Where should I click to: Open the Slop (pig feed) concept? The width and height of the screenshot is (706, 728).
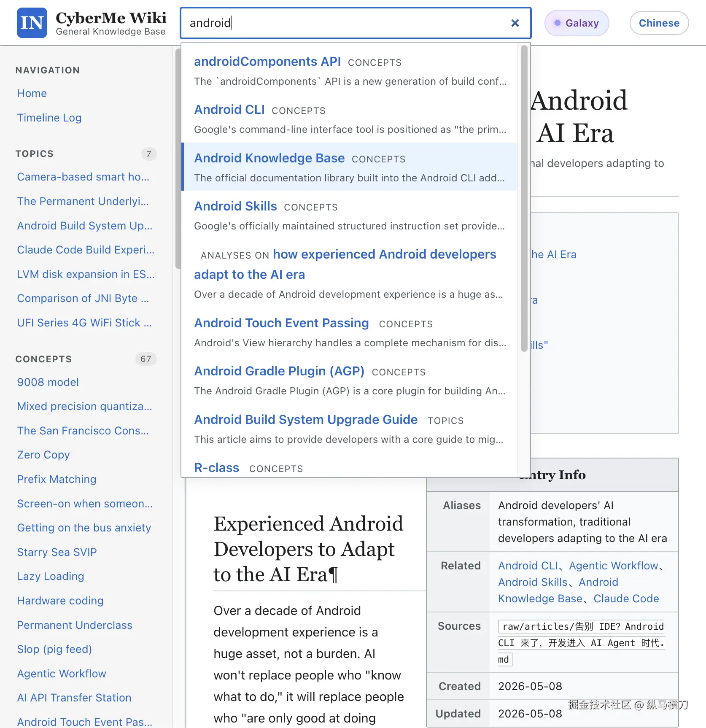(x=54, y=649)
